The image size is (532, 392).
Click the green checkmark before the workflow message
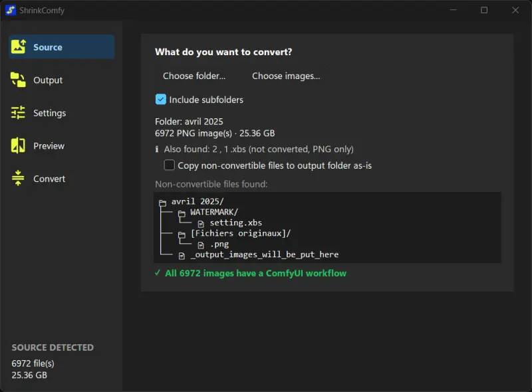coord(158,273)
